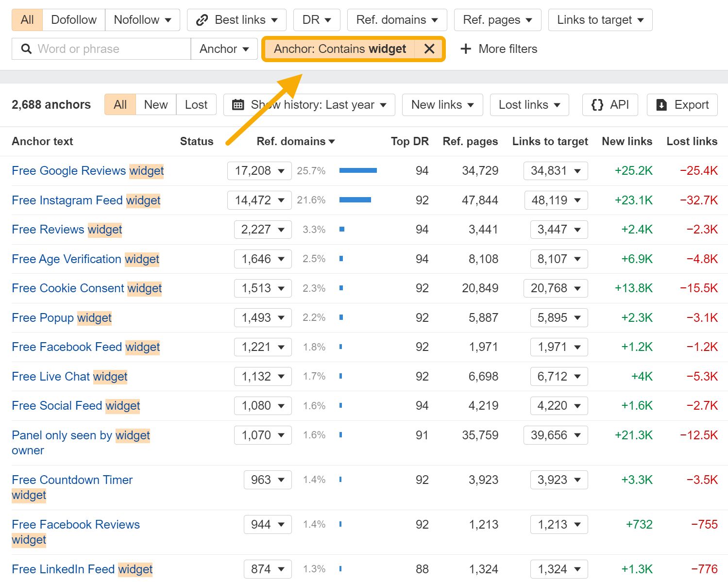Click the curly braces API icon
This screenshot has height=582, width=728.
597,104
